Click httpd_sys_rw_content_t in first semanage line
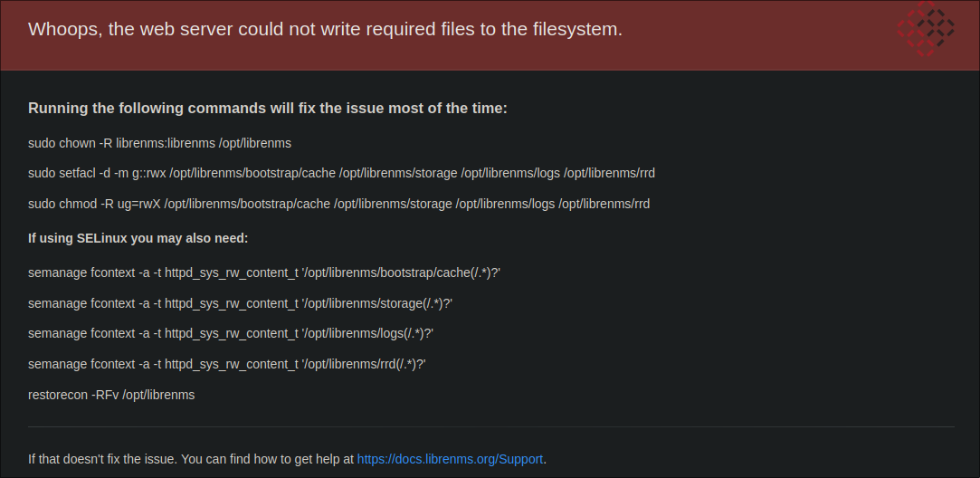Viewport: 980px width, 478px height. click(x=232, y=272)
